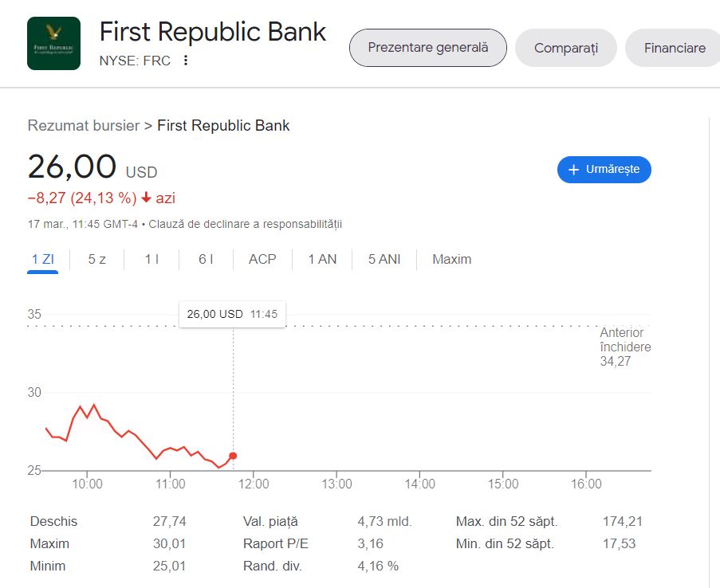
Task: Switch chart to 6 l range
Action: [206, 259]
